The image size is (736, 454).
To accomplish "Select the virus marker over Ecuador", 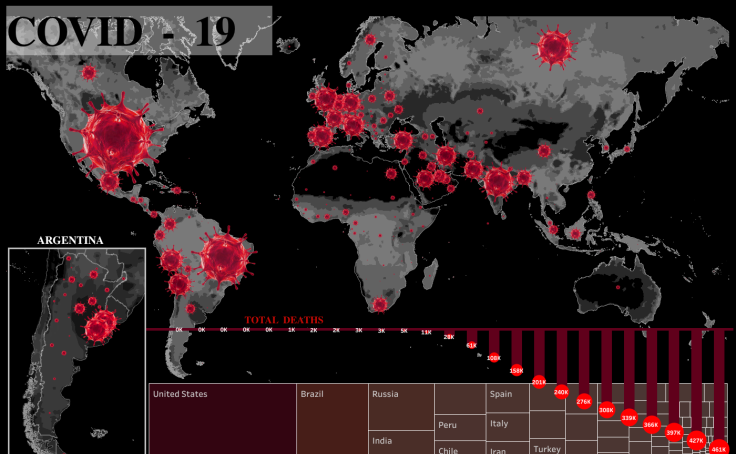I will pos(160,235).
